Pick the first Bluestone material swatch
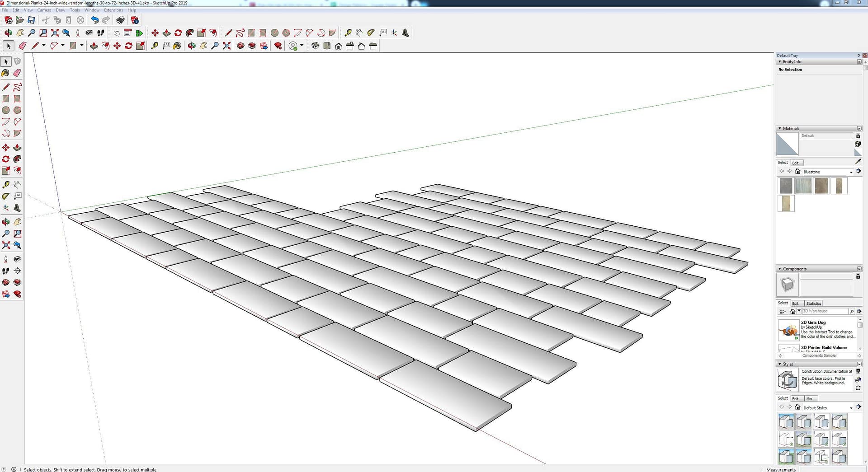This screenshot has width=868, height=472. (x=786, y=186)
